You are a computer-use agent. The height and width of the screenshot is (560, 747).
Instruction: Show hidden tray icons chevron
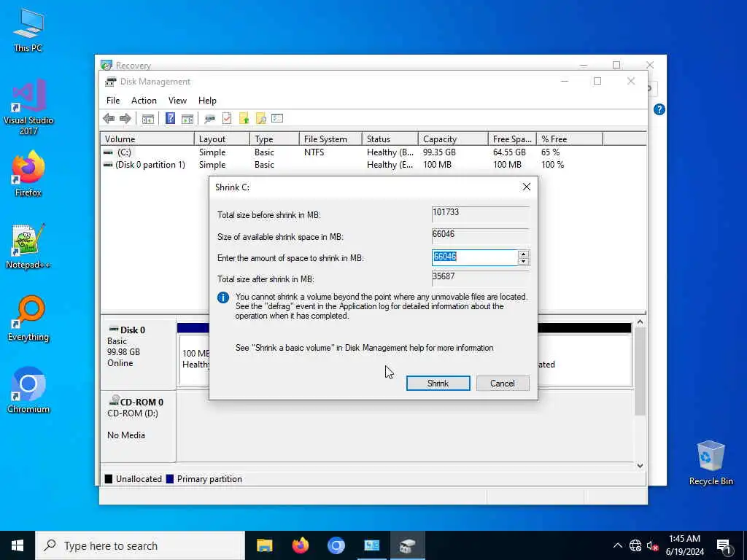point(617,545)
